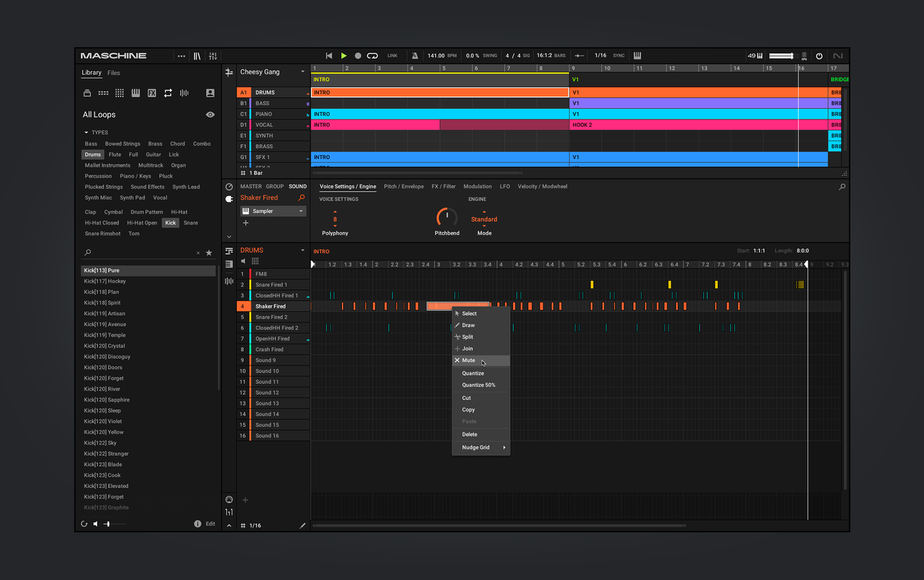Adjust the master volume slider in header
Image resolution: width=924 pixels, height=580 pixels.
(781, 56)
